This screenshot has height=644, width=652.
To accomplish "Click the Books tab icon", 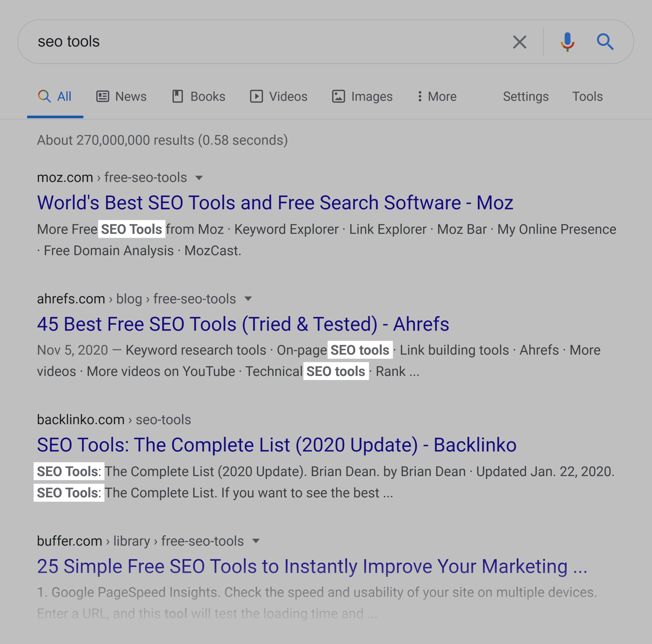I will (x=178, y=96).
